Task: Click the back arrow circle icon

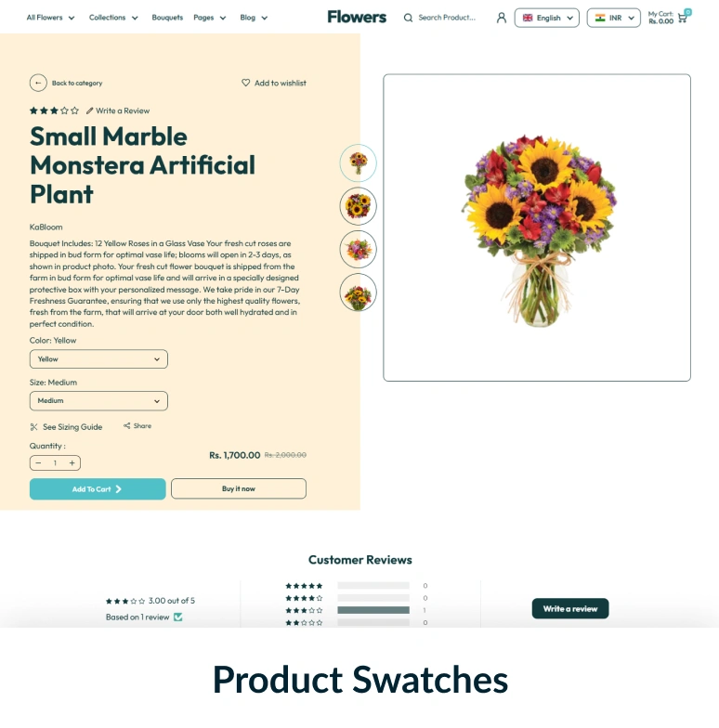Action: [x=38, y=84]
